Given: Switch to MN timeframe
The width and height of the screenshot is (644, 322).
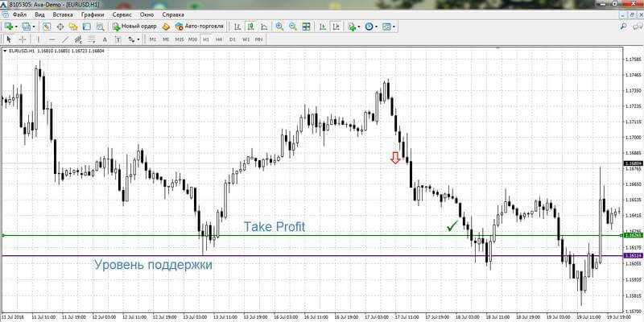Looking at the screenshot, I should [x=258, y=39].
